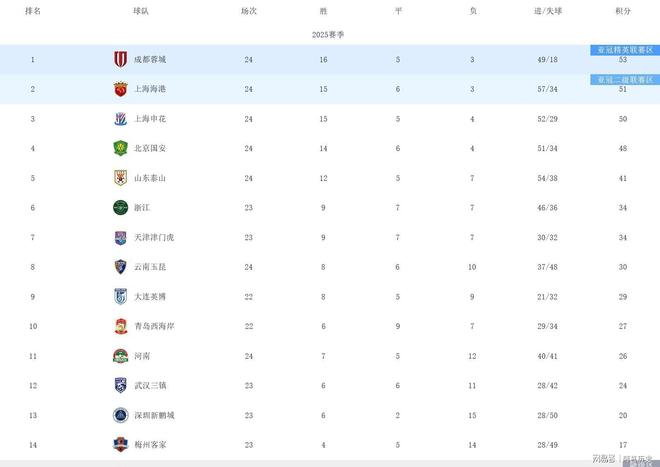Click the 上海海港 team crest
This screenshot has height=467, width=660.
coord(120,89)
